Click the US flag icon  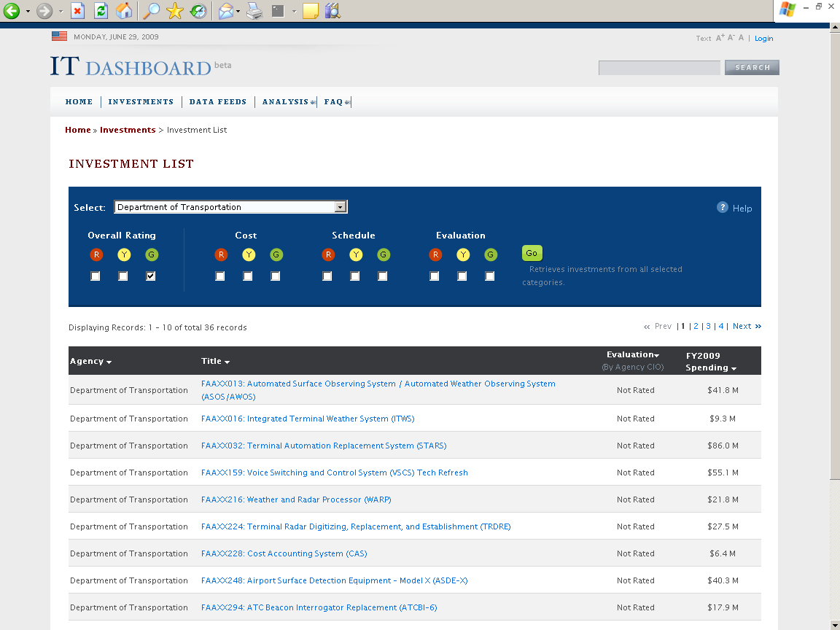click(60, 36)
